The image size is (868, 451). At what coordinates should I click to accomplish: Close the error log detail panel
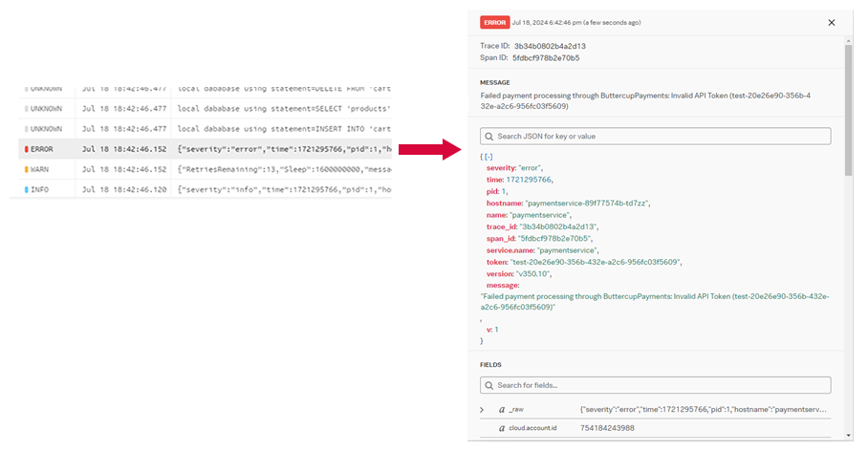[831, 22]
